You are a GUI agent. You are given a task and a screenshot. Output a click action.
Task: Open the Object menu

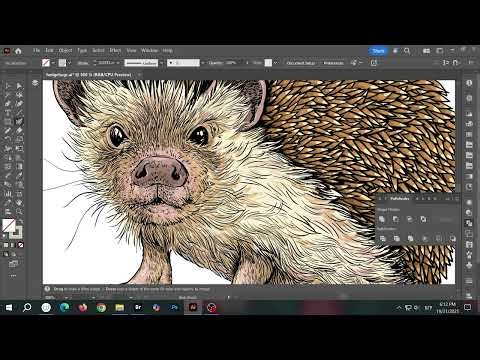(65, 51)
